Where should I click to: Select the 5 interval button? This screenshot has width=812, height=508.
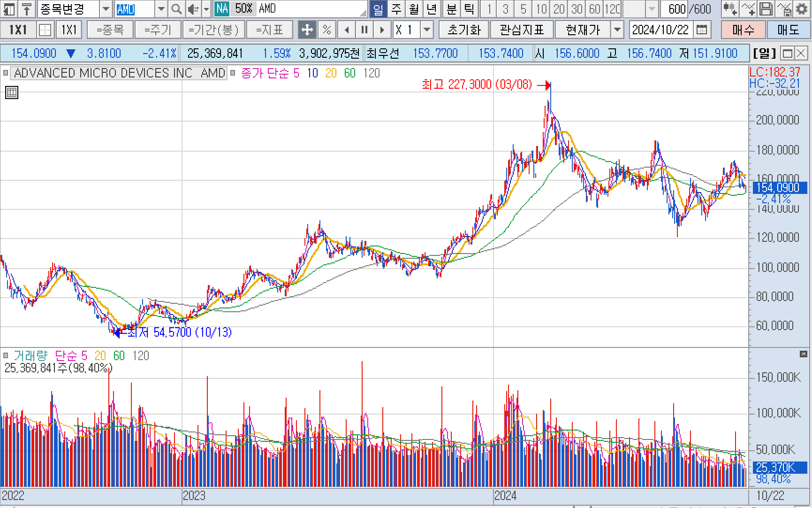coord(524,9)
